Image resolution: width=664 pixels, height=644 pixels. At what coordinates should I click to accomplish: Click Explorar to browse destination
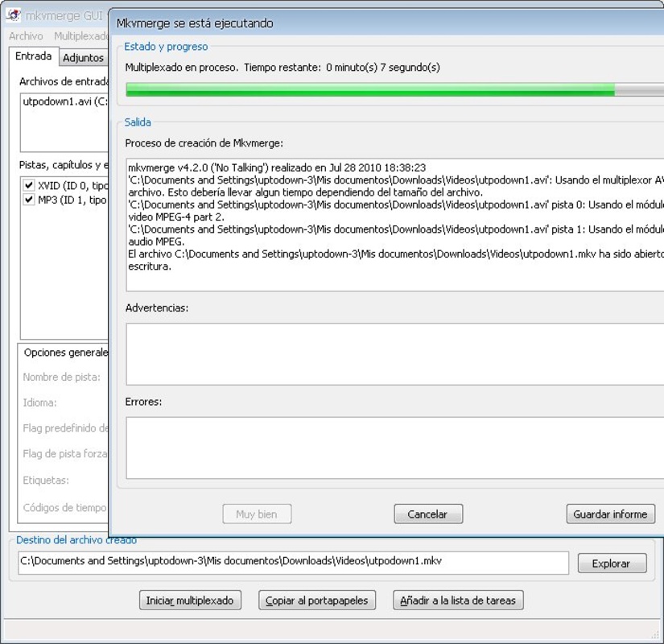(611, 563)
